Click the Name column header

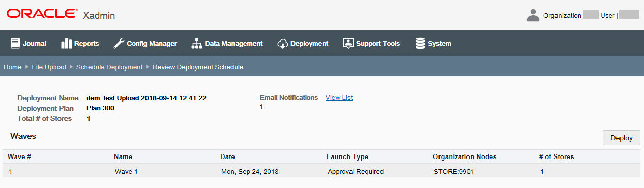tap(123, 156)
